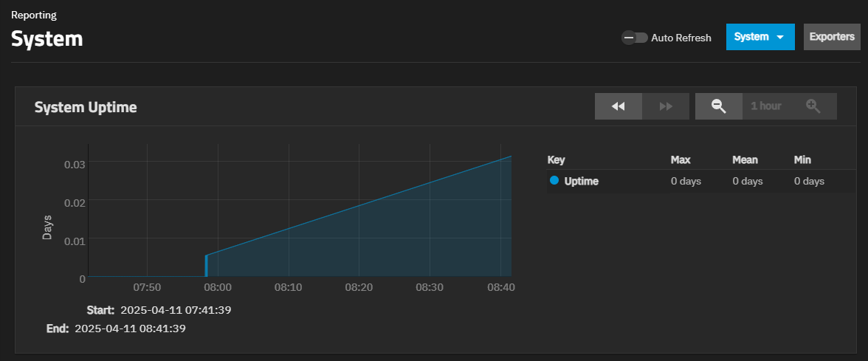Viewport: 868px width, 361px height.
Task: Toggle the Auto Refresh switch
Action: 634,38
